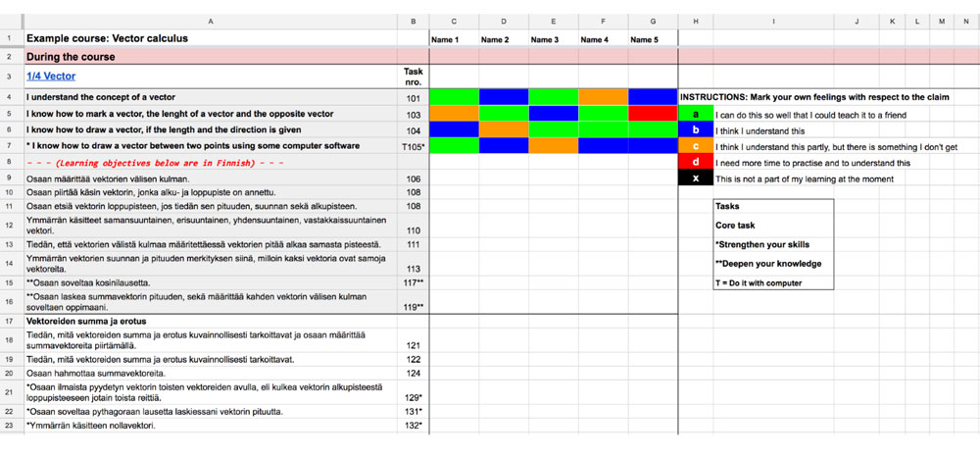The image size is (980, 458).
Task: Click the black "x" legend swatch
Action: coord(695,178)
